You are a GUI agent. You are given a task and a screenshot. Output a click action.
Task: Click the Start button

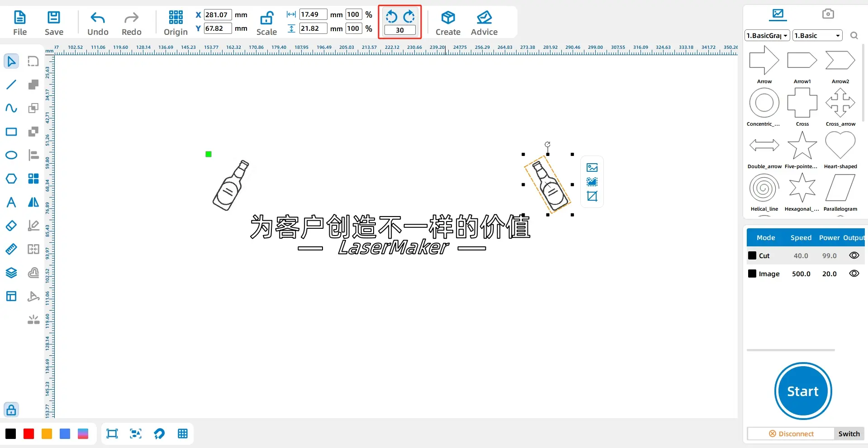point(803,391)
